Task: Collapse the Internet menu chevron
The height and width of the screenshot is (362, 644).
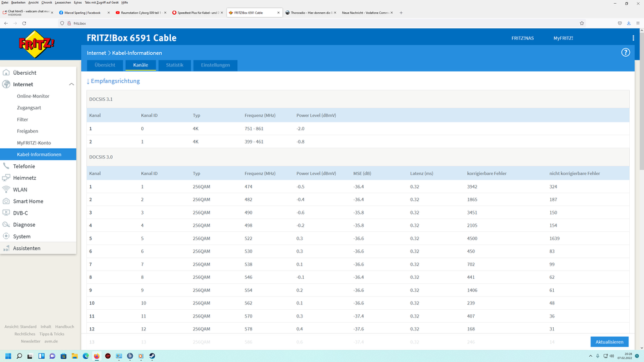Action: [x=71, y=84]
